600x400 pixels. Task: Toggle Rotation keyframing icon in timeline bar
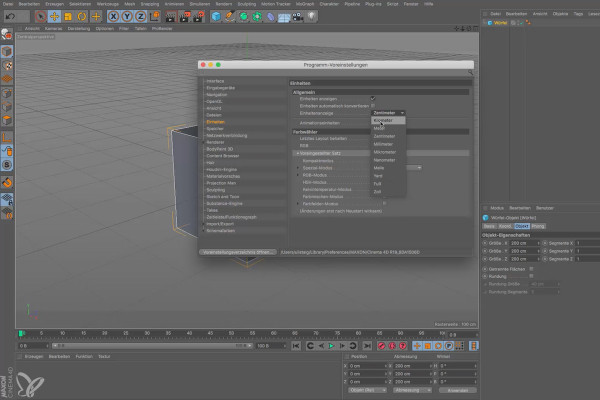[438, 346]
